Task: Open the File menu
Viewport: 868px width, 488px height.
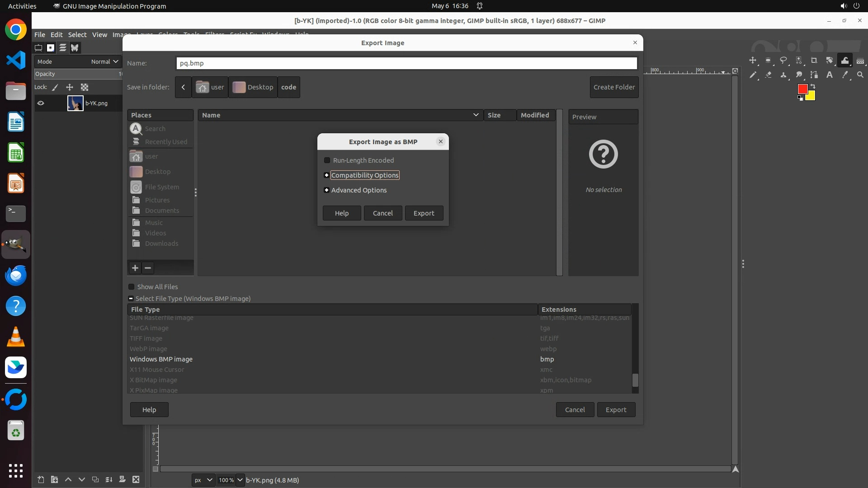Action: tap(40, 35)
